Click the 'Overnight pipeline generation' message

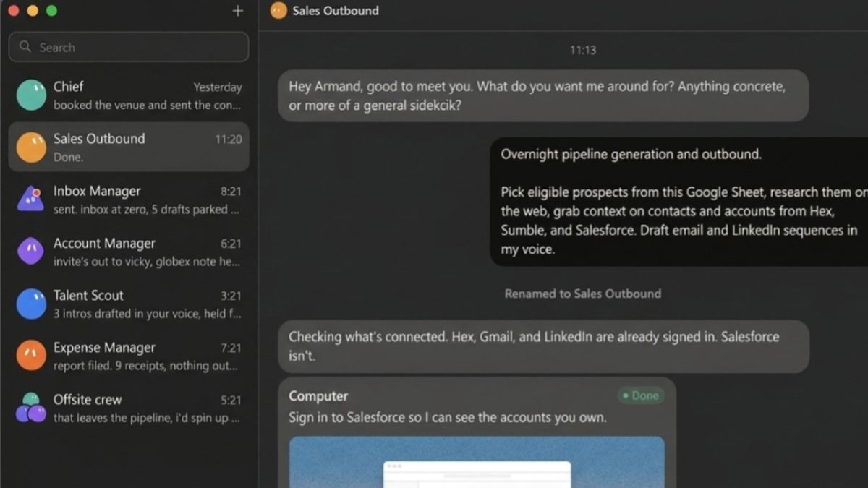click(680, 201)
